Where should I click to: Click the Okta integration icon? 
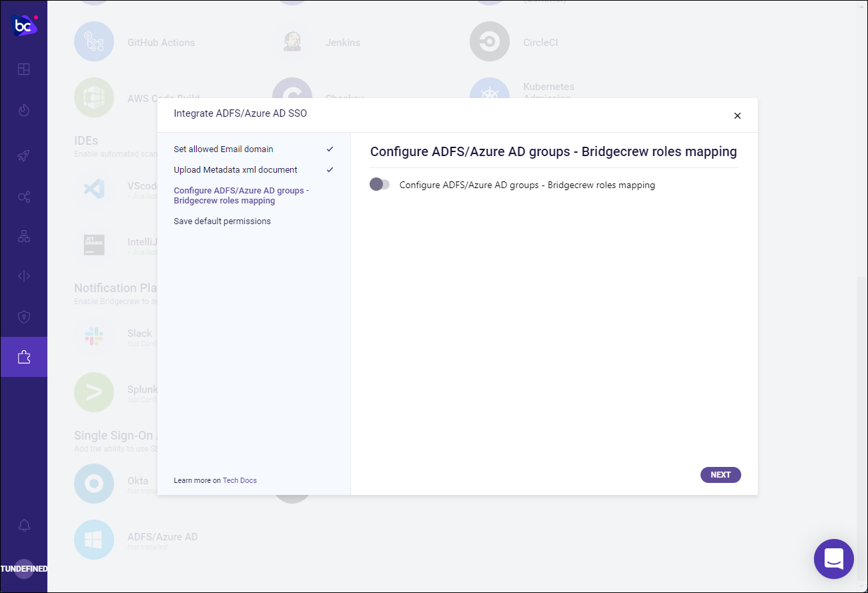[94, 484]
